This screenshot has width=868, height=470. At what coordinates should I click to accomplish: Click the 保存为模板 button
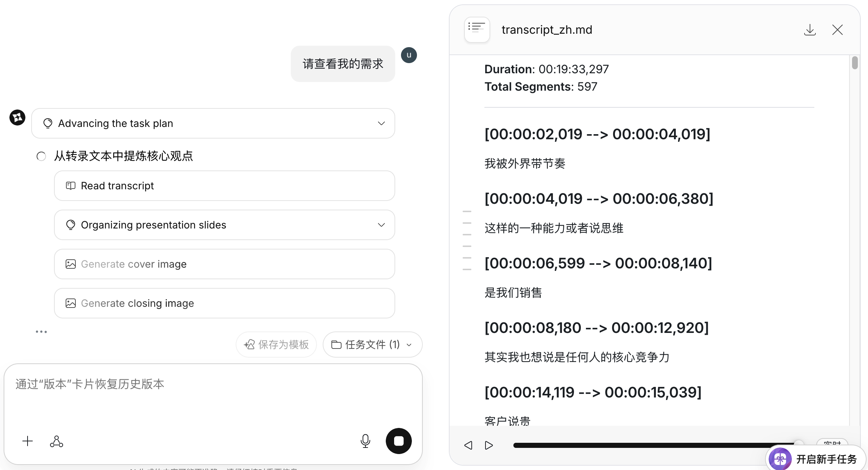point(276,345)
